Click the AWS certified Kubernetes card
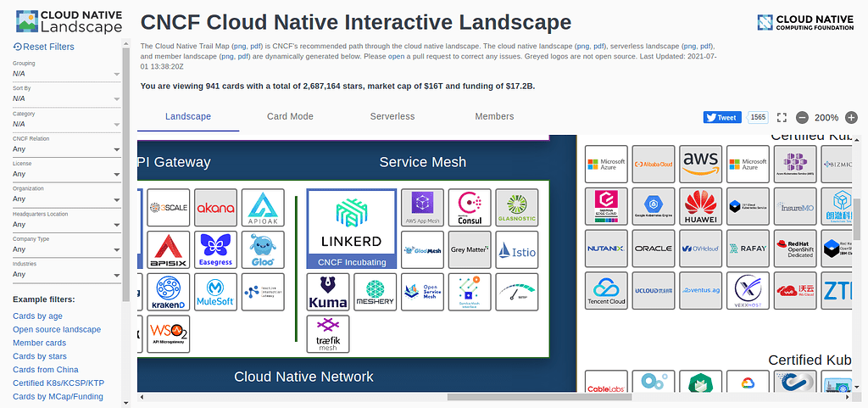Screen dimensions: 868x408 click(700, 164)
